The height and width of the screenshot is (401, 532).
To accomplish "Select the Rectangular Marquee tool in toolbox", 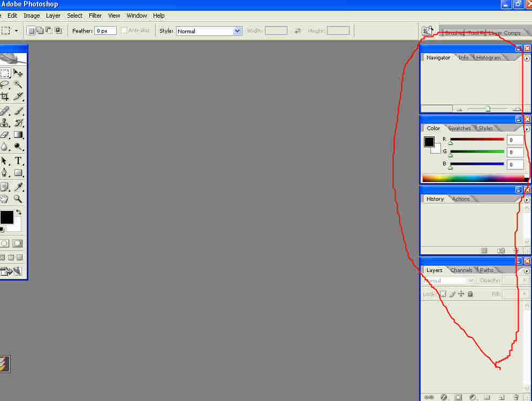I will coord(5,73).
